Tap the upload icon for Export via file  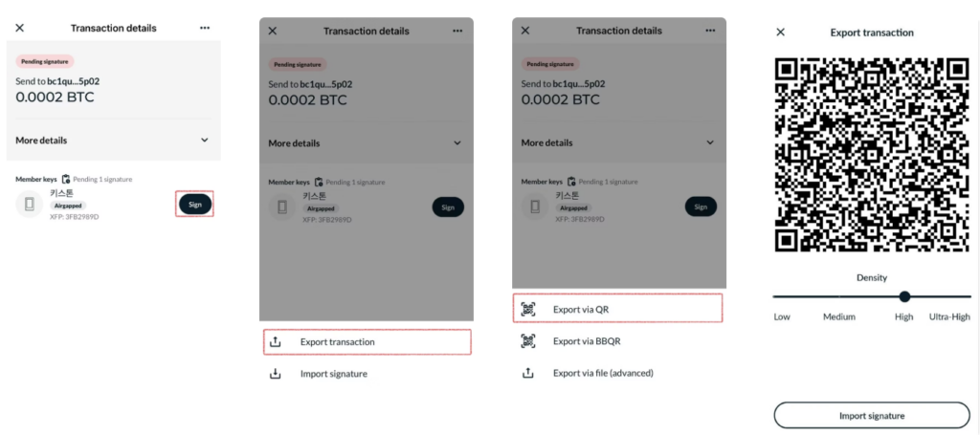[527, 373]
